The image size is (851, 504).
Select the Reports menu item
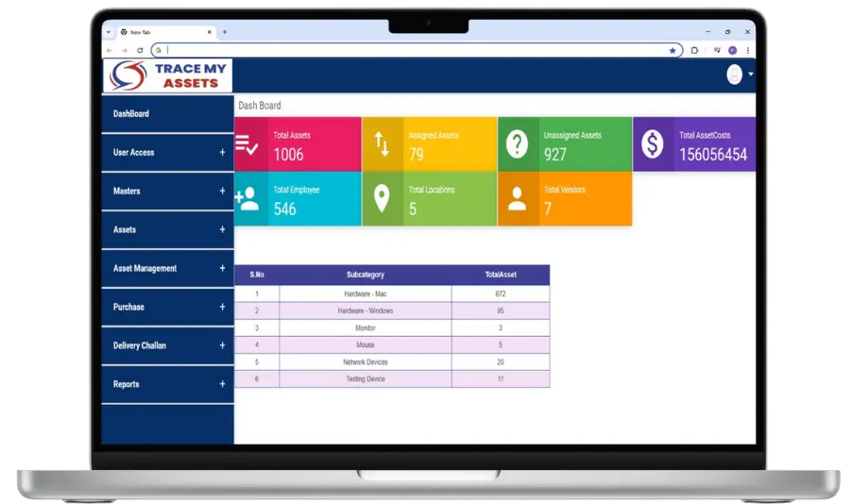click(127, 384)
